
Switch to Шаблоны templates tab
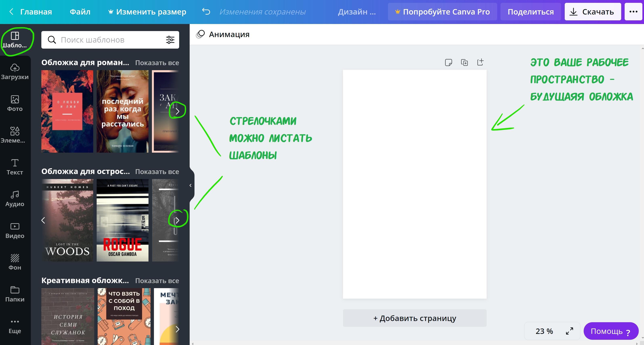click(x=15, y=40)
